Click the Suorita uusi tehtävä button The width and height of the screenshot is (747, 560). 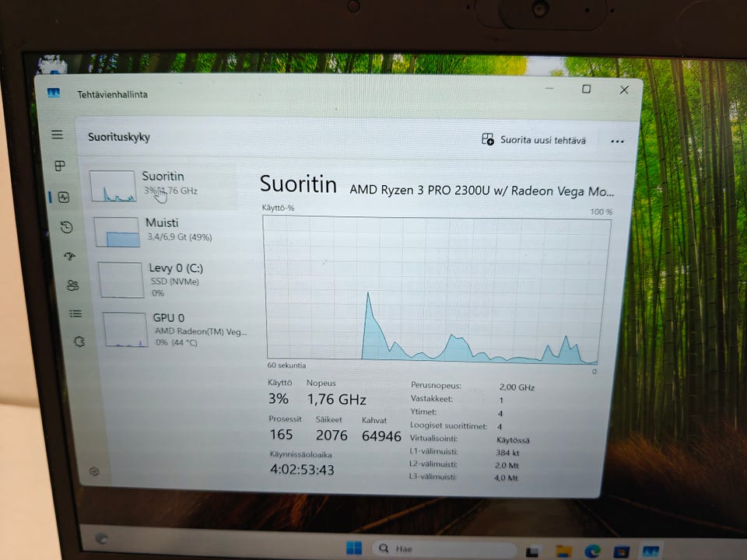coord(534,139)
